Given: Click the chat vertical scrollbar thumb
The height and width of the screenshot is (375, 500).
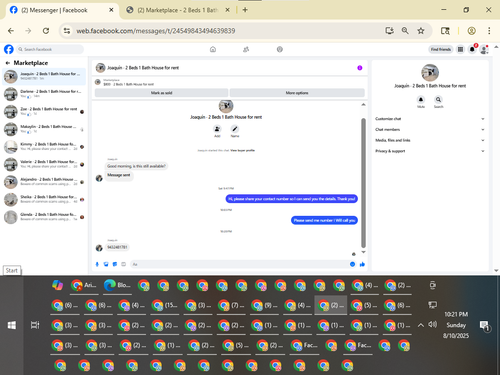Looking at the screenshot, I should [363, 183].
